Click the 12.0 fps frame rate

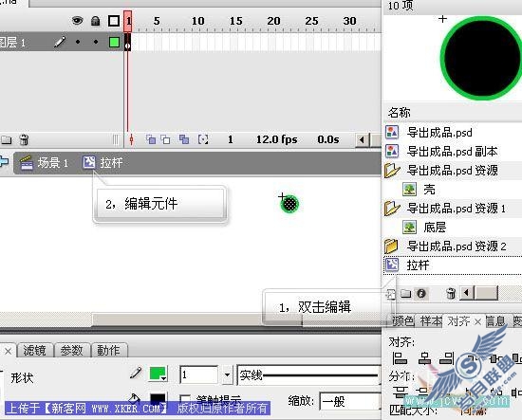276,139
